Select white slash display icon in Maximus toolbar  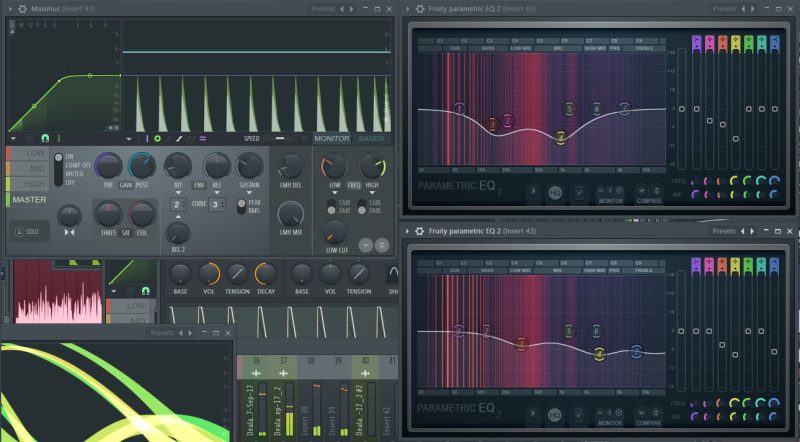(x=179, y=138)
